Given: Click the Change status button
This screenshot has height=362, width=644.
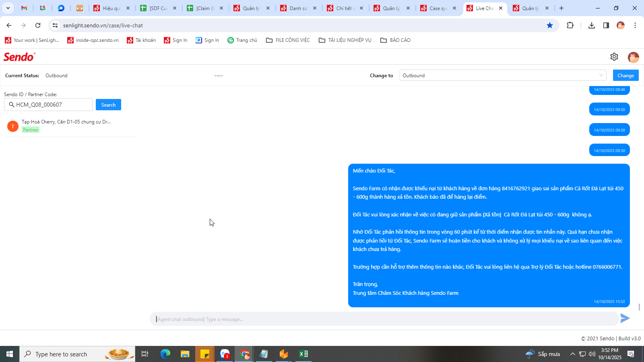Looking at the screenshot, I should pos(625,75).
